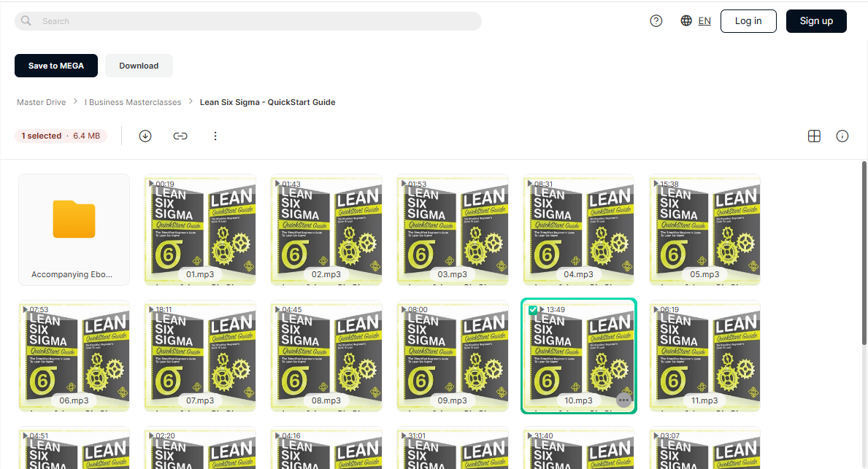Show the info panel icon
868x469 pixels.
coord(842,136)
